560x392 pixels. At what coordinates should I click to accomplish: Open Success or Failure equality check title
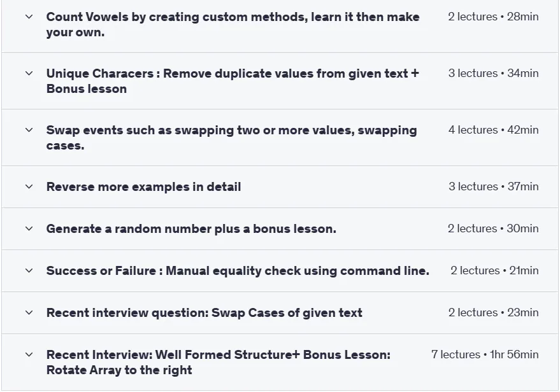click(238, 271)
